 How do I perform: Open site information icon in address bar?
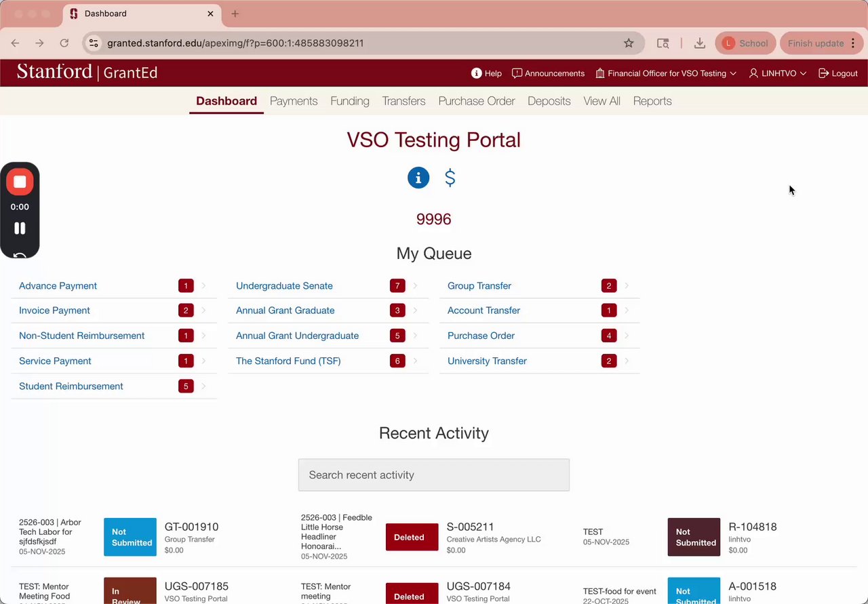(94, 43)
